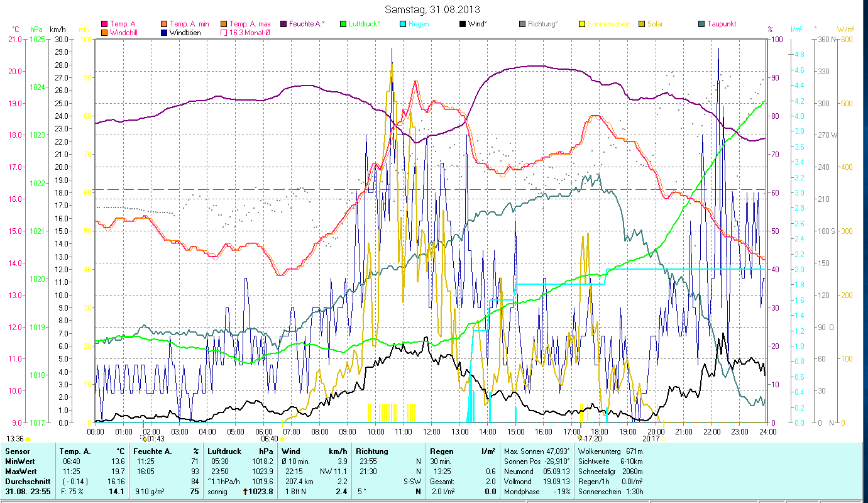The image size is (868, 503).
Task: Click the ^1.1hPa/h pressure trend value
Action: [x=224, y=482]
